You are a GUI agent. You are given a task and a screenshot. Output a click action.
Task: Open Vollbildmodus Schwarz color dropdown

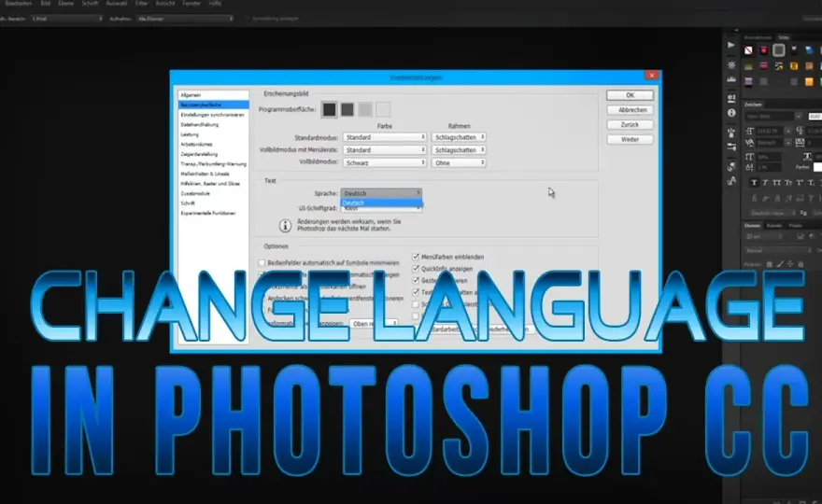click(384, 163)
